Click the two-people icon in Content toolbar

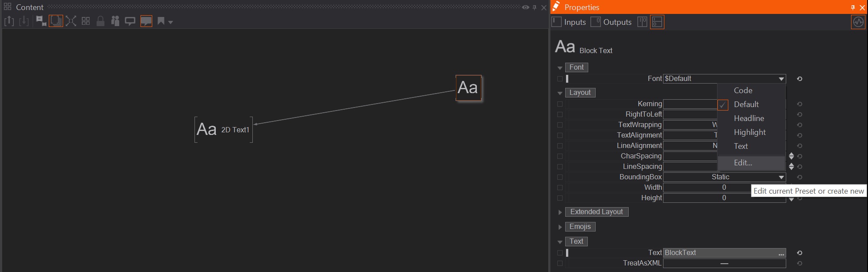pos(115,21)
